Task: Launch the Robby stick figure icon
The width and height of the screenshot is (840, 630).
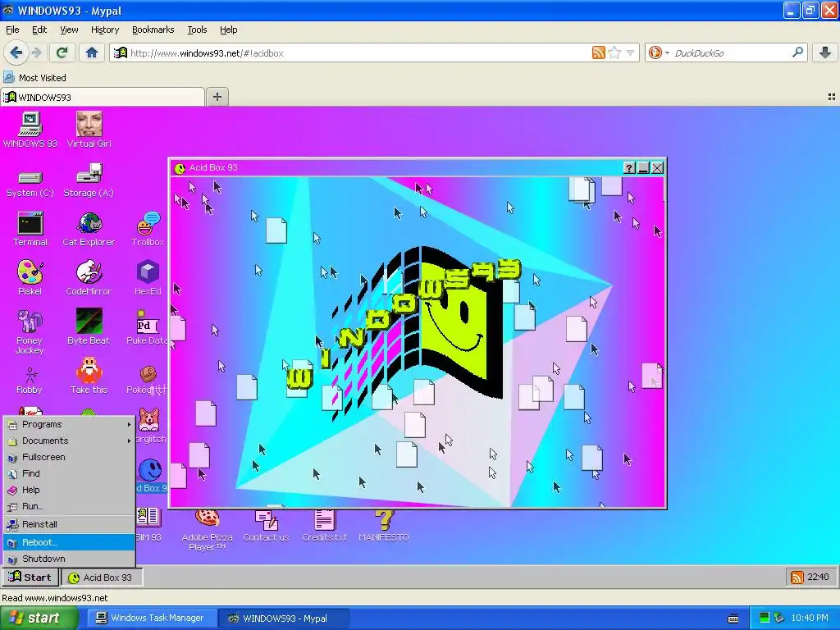Action: tap(30, 380)
